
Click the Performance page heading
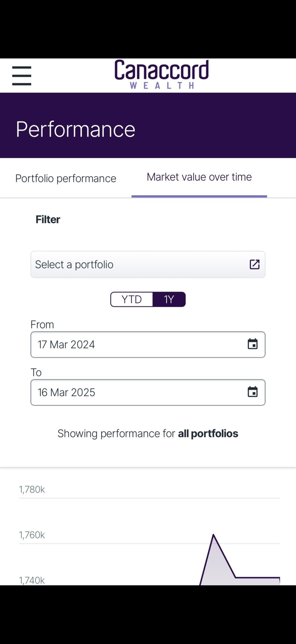click(76, 129)
